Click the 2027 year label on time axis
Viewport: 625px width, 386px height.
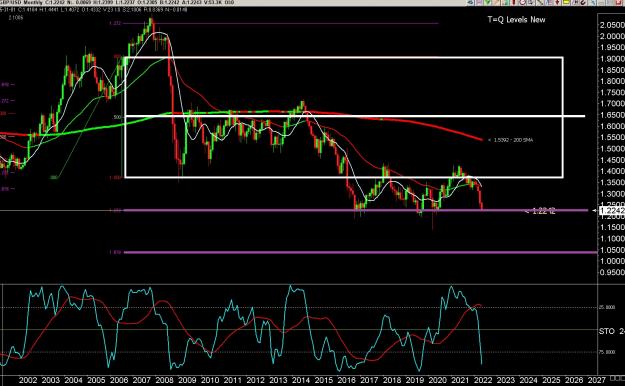tap(597, 380)
